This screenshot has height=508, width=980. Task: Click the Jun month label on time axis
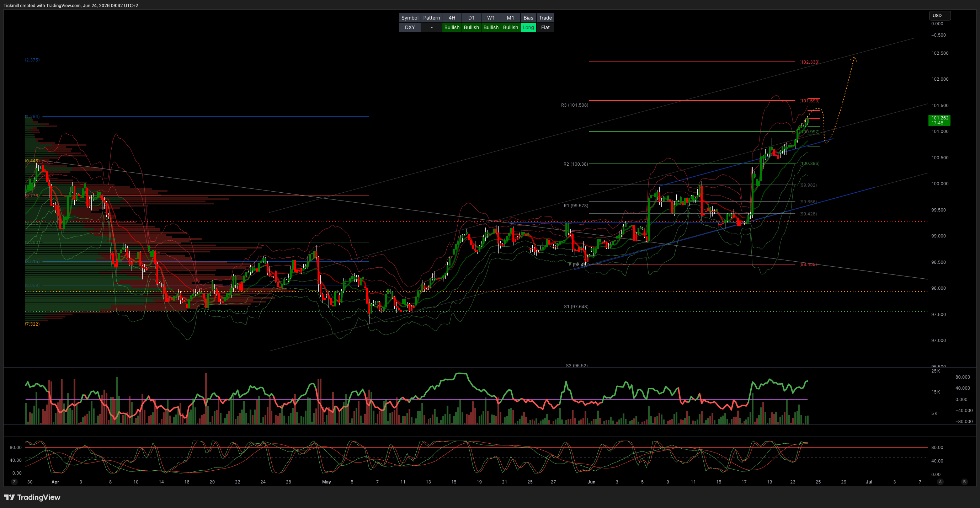[591, 482]
